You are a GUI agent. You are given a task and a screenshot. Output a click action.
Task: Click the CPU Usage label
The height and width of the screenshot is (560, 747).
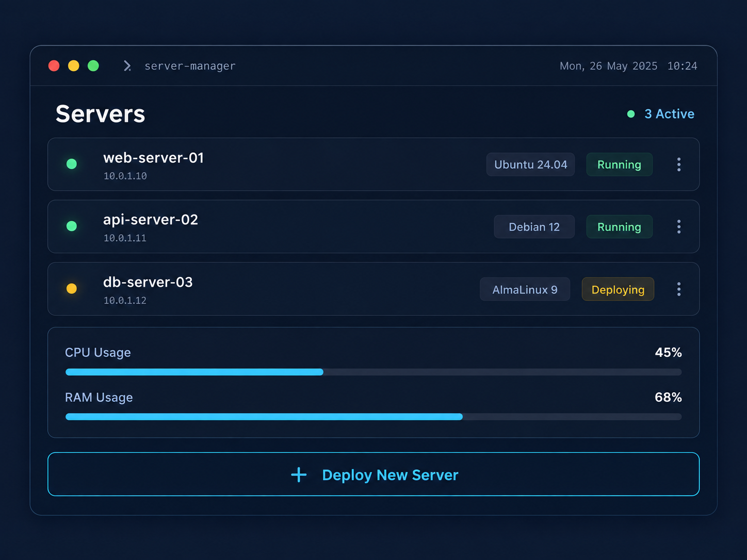tap(98, 353)
